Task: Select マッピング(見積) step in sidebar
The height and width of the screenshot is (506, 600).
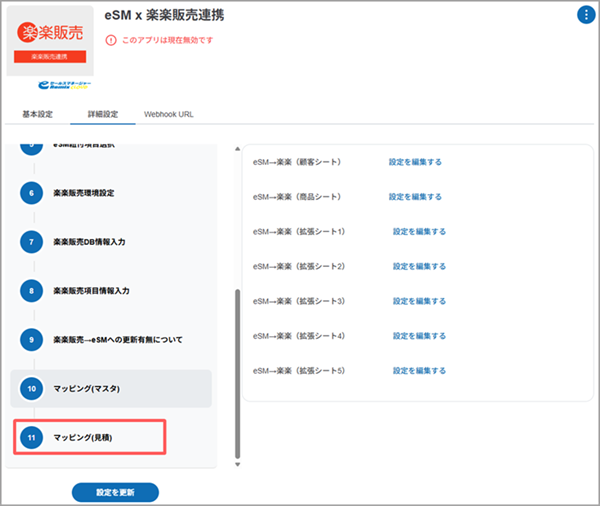Action: pyautogui.click(x=89, y=437)
